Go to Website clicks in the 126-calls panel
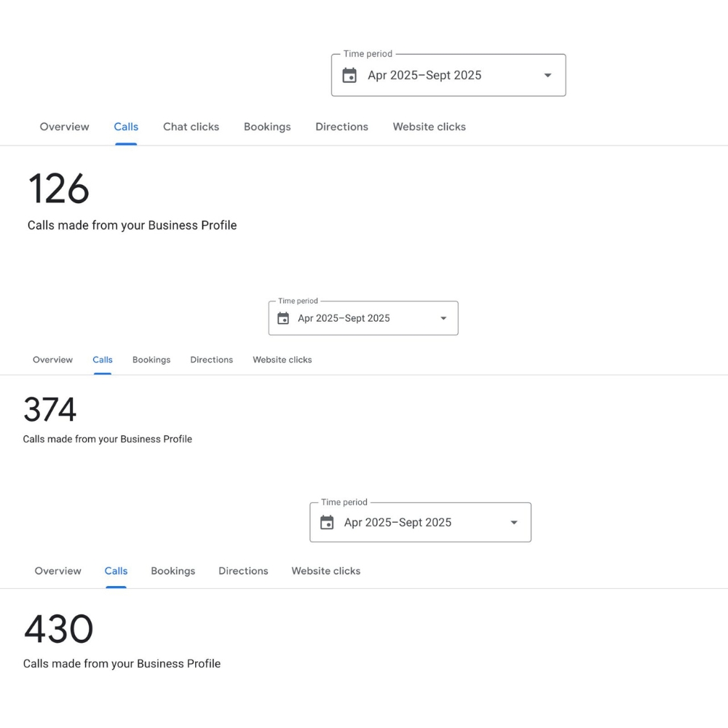Image resolution: width=728 pixels, height=728 pixels. (x=429, y=127)
